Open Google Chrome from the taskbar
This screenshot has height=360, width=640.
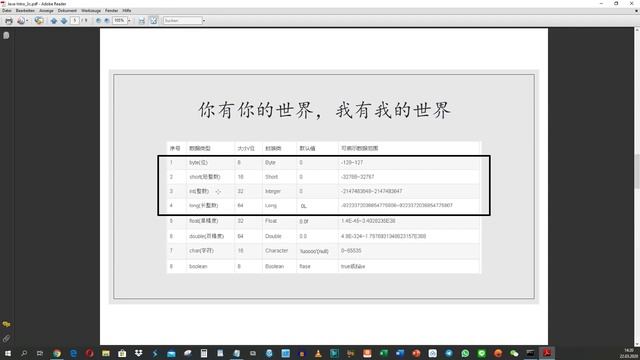[57, 353]
